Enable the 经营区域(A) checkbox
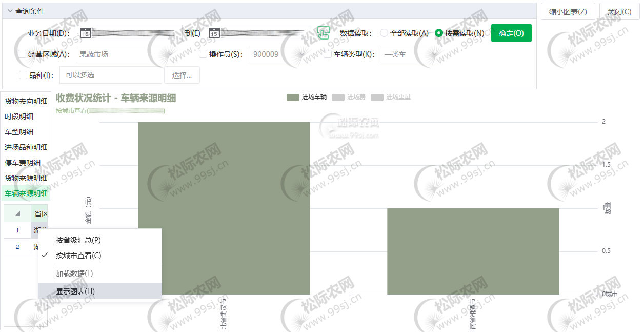Screen dimensions: 644x332 (x=22, y=54)
